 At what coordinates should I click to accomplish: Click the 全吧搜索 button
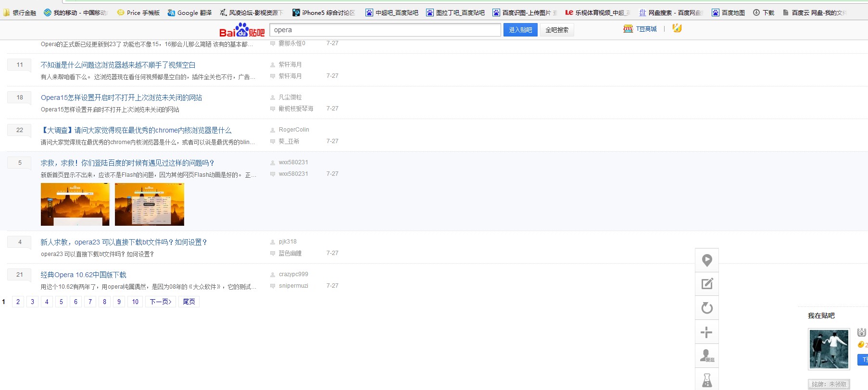[557, 30]
